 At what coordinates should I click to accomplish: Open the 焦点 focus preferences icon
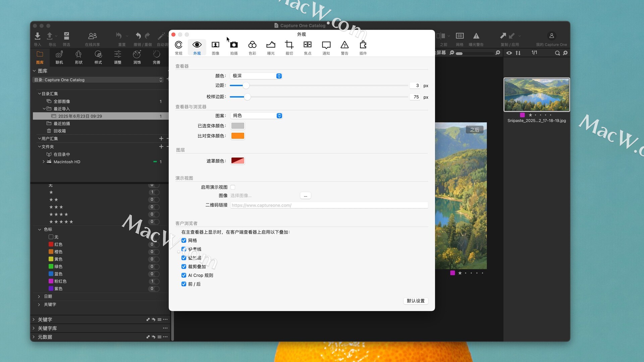(308, 48)
